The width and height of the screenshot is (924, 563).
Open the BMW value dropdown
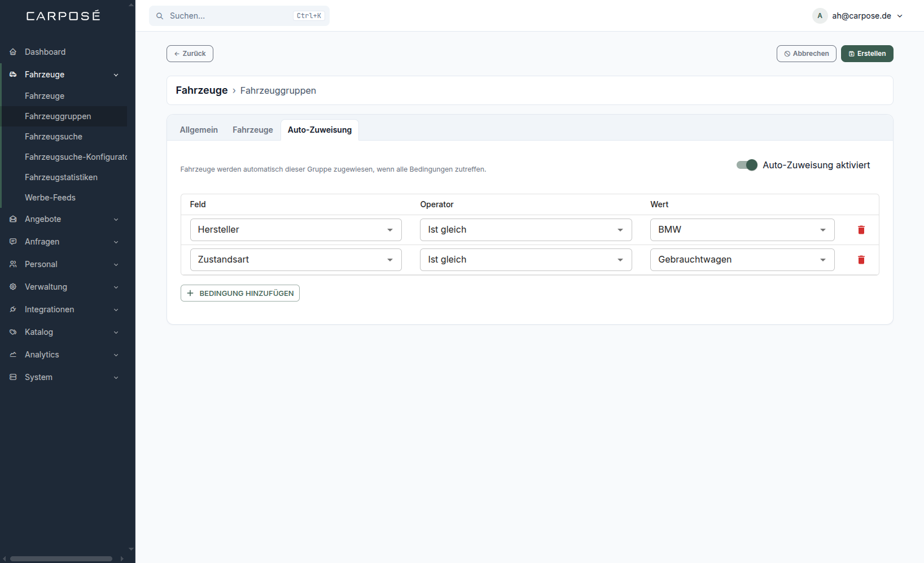pyautogui.click(x=742, y=230)
